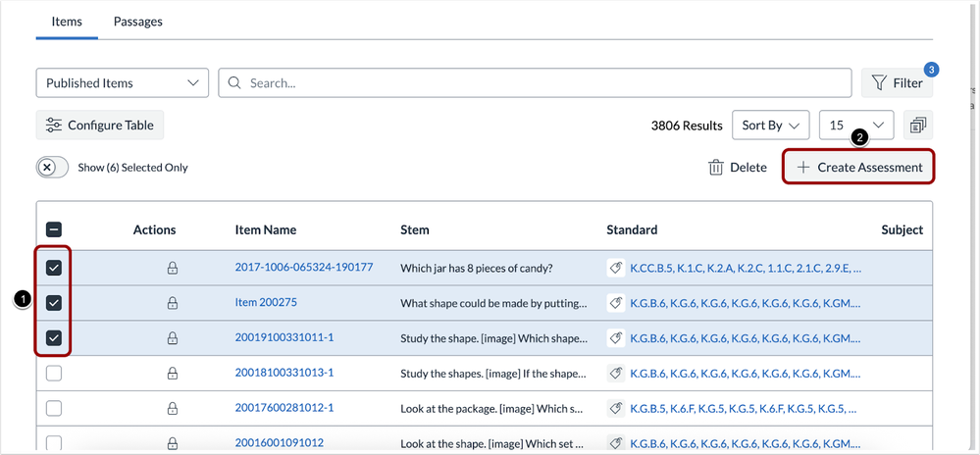Select the Items tab
Screen dimensions: 980x455
tap(67, 22)
